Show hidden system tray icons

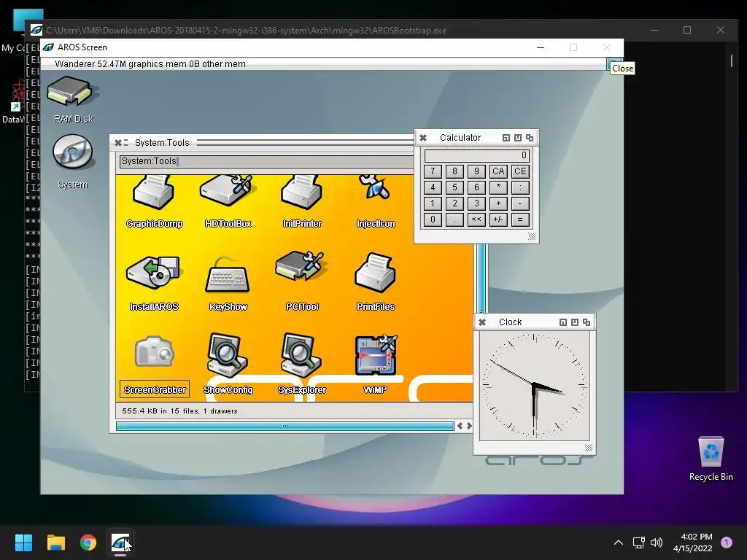(x=619, y=542)
